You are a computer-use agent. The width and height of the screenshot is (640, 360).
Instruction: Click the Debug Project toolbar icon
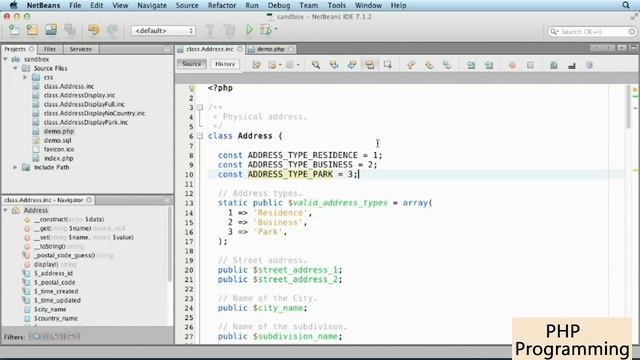pos(267,30)
